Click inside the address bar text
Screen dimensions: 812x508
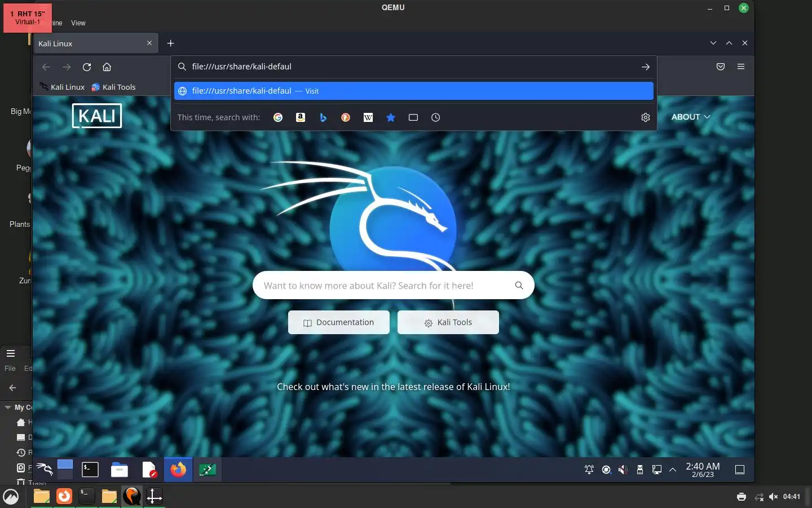(x=241, y=67)
